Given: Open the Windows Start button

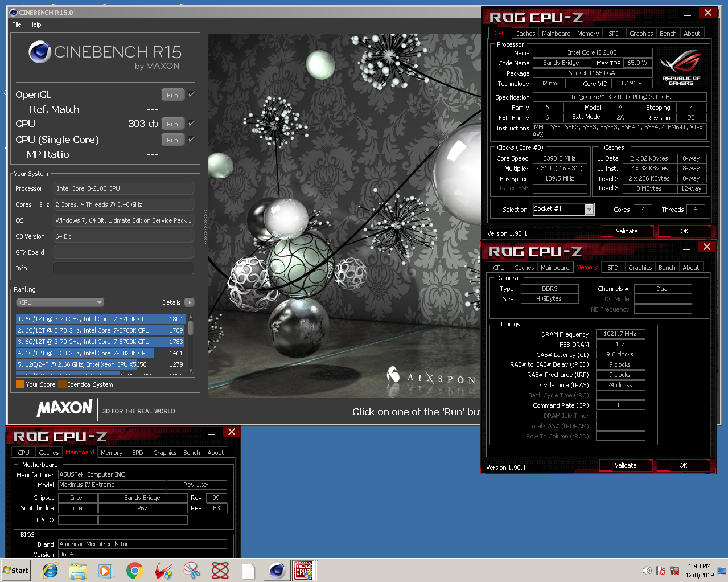Looking at the screenshot, I should (15, 571).
